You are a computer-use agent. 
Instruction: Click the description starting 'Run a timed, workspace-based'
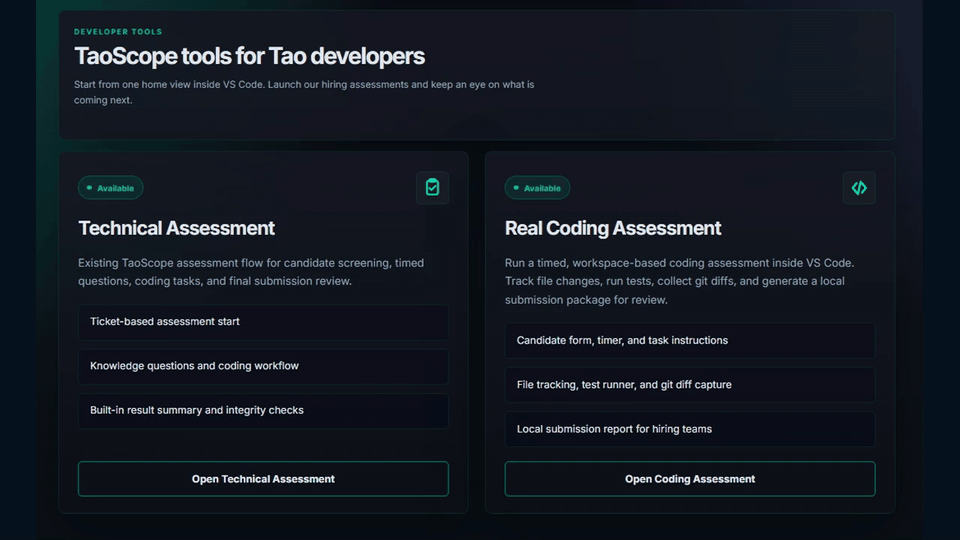coord(680,281)
